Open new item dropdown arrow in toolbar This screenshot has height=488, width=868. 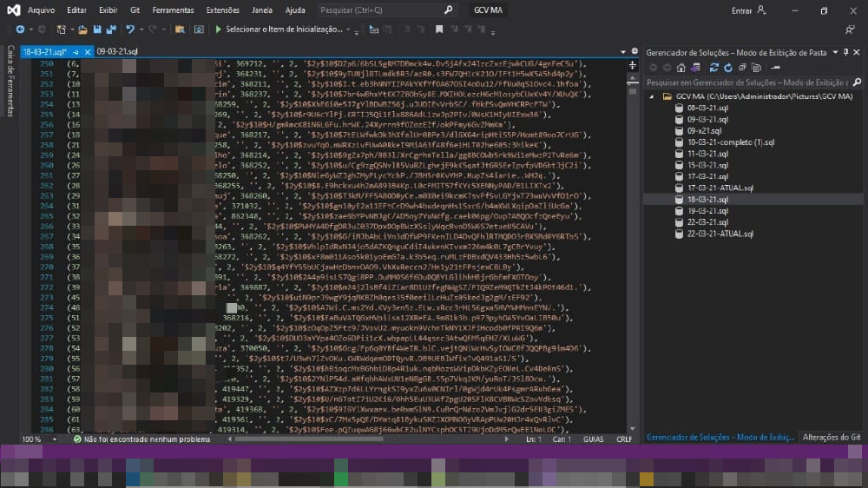[x=72, y=30]
